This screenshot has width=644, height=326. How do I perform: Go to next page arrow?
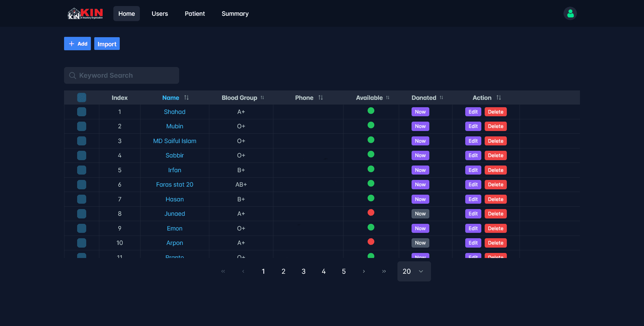pyautogui.click(x=364, y=271)
